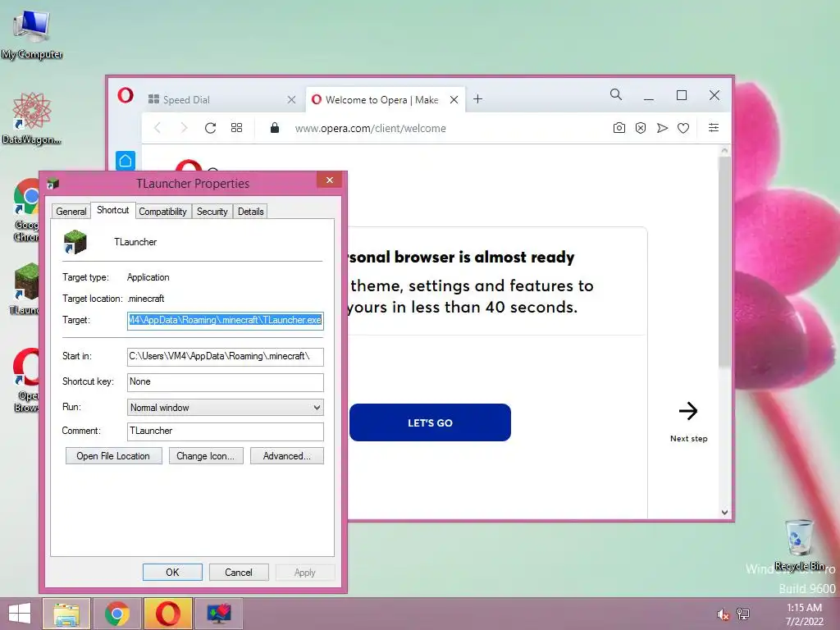Open Windows Start button

[20, 614]
